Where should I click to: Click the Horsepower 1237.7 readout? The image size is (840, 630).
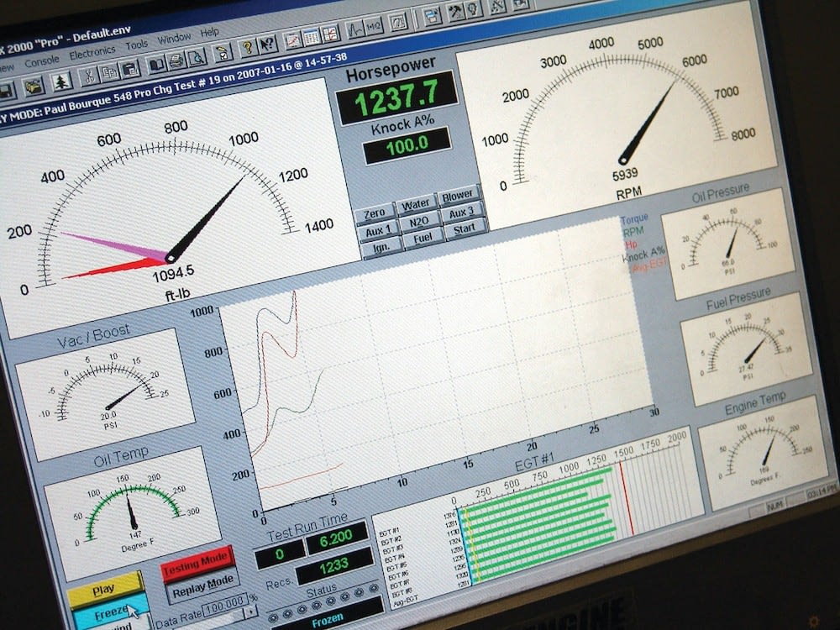[x=396, y=97]
